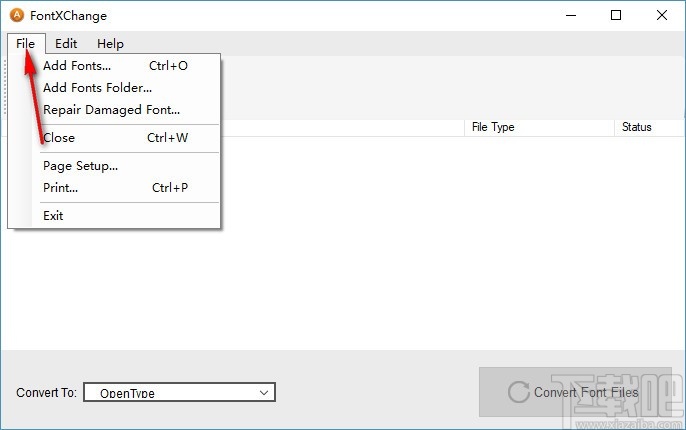This screenshot has width=686, height=430.
Task: Select Close in the File menu
Action: point(59,138)
